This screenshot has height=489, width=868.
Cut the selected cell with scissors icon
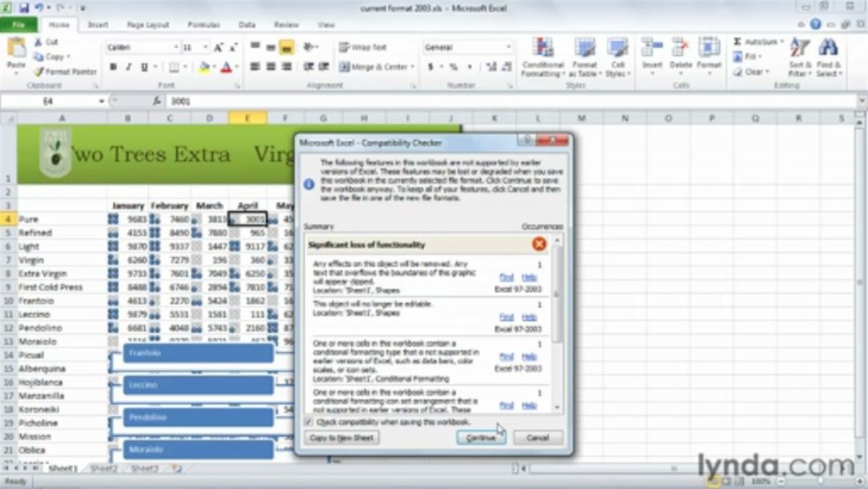(x=47, y=42)
